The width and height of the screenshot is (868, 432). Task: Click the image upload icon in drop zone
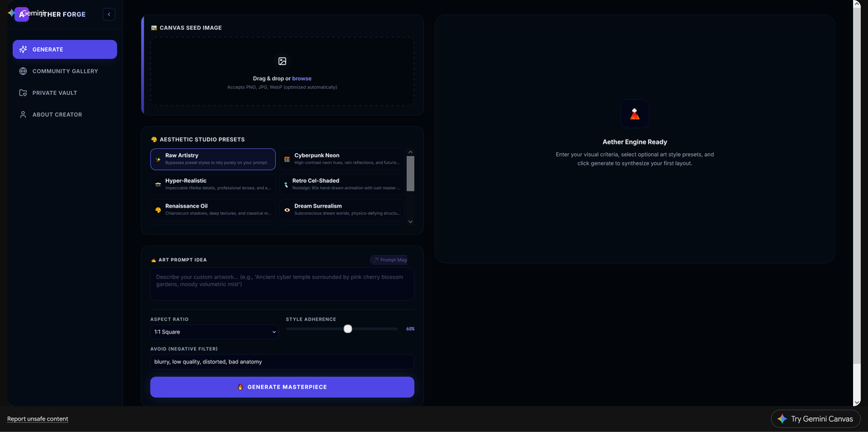point(282,61)
